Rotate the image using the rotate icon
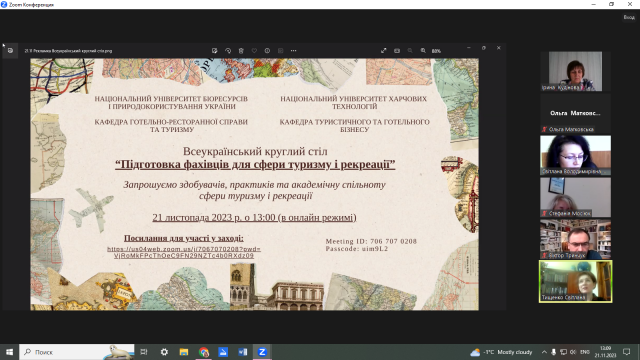The height and width of the screenshot is (360, 640). coord(228,51)
